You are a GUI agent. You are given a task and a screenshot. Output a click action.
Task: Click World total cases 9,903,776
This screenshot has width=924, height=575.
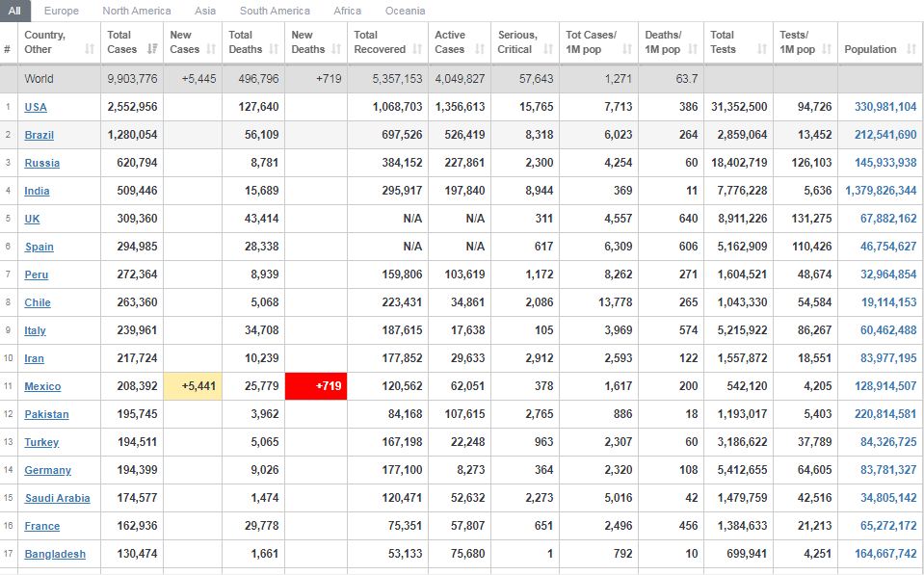[x=132, y=78]
